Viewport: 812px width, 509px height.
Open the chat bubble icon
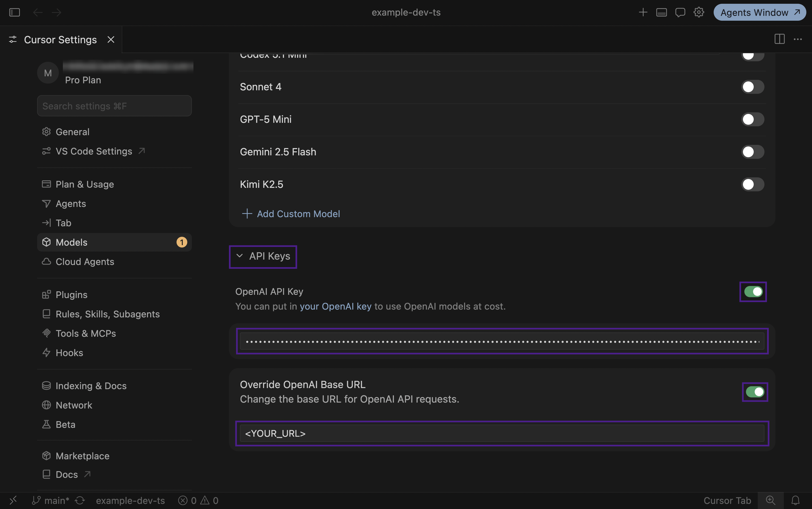(680, 12)
